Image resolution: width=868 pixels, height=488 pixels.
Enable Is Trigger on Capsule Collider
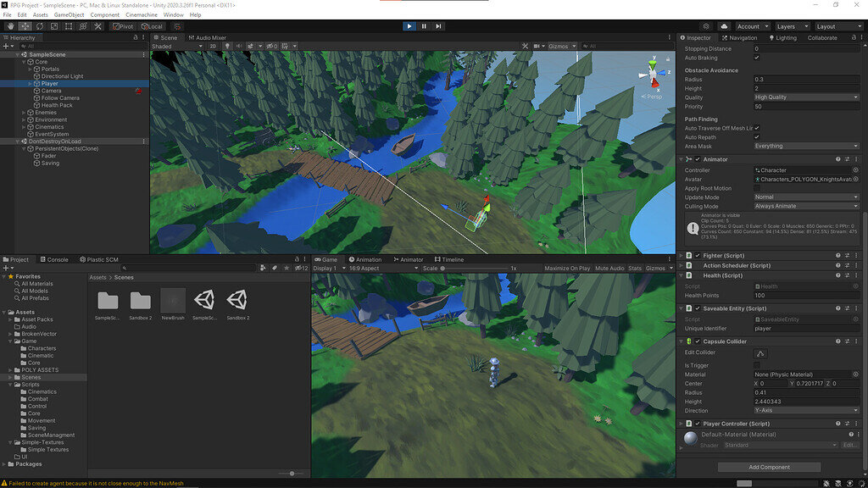(757, 366)
